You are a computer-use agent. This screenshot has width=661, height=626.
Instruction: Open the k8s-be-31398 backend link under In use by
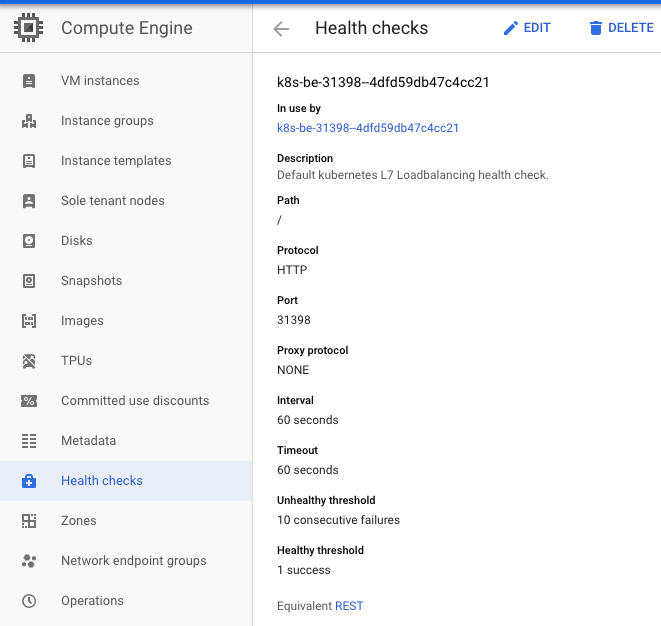[368, 128]
